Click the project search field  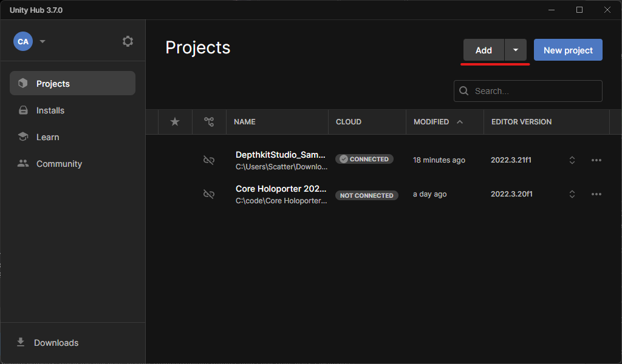point(535,91)
